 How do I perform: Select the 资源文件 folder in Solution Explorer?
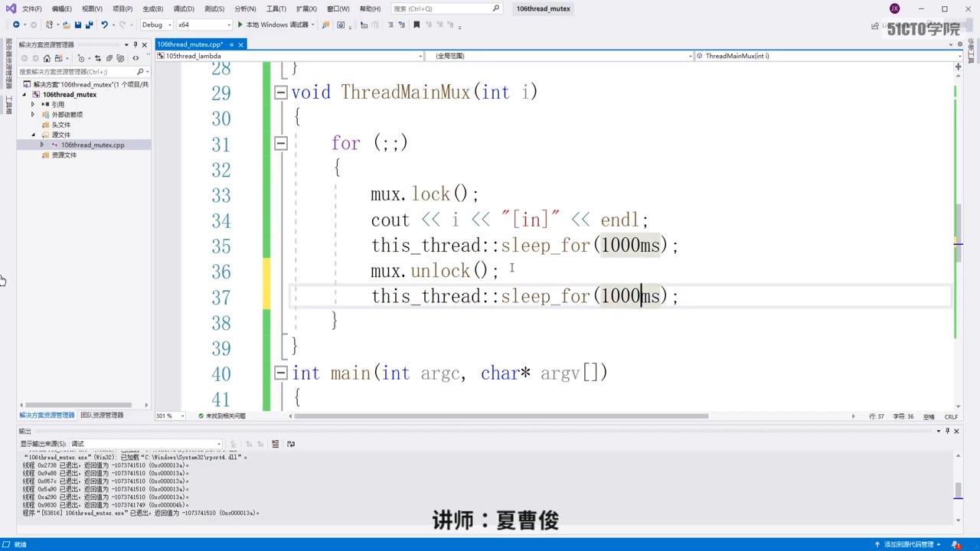click(64, 155)
